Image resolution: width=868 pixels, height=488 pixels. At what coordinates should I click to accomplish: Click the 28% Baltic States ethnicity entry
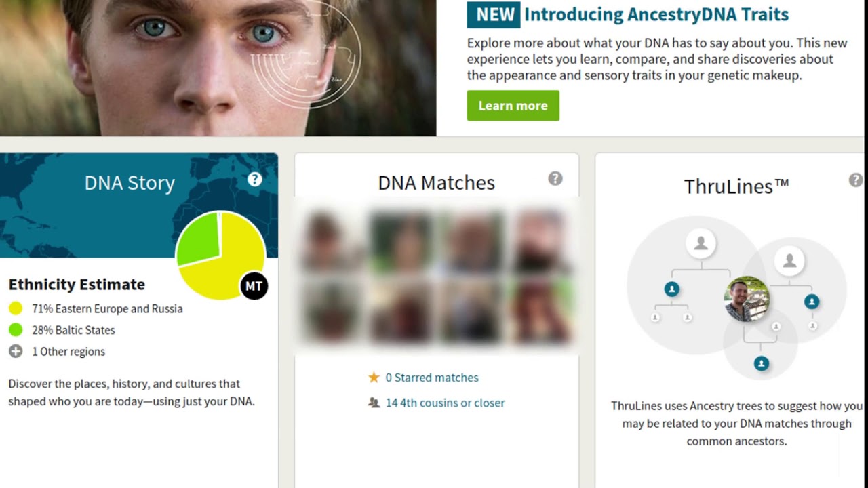73,330
